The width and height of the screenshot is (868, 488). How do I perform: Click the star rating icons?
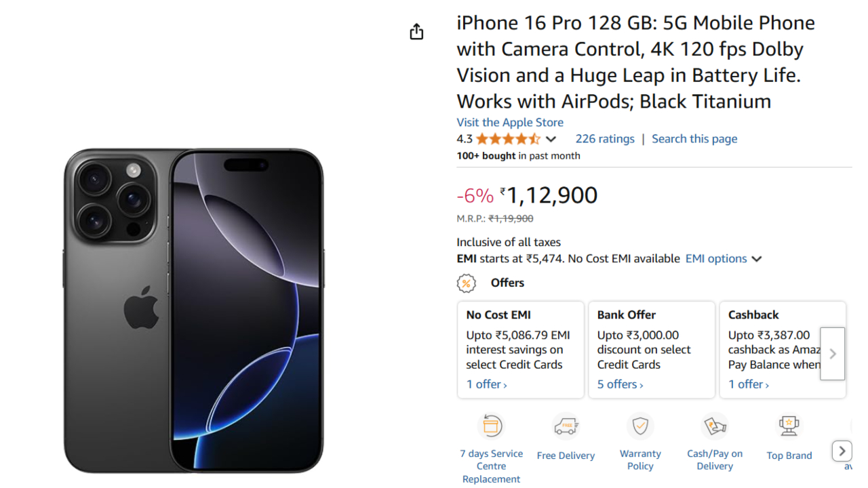508,139
